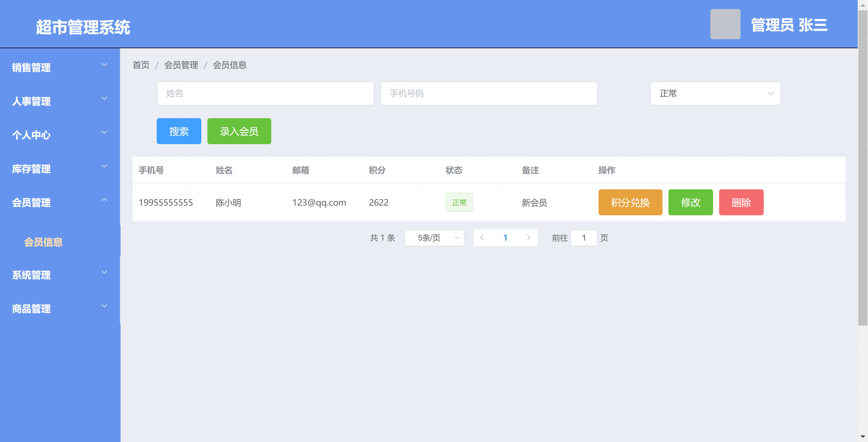Click the blue 搜索 button

[179, 131]
